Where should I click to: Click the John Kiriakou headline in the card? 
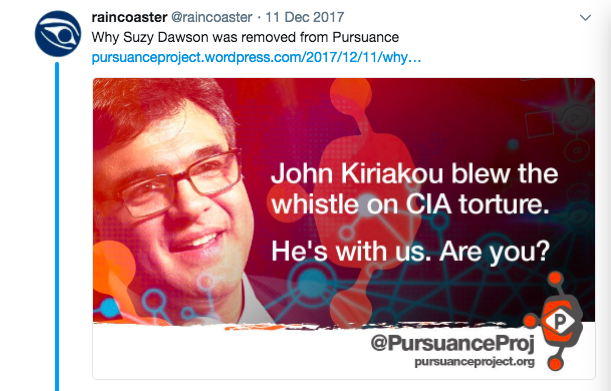(414, 189)
